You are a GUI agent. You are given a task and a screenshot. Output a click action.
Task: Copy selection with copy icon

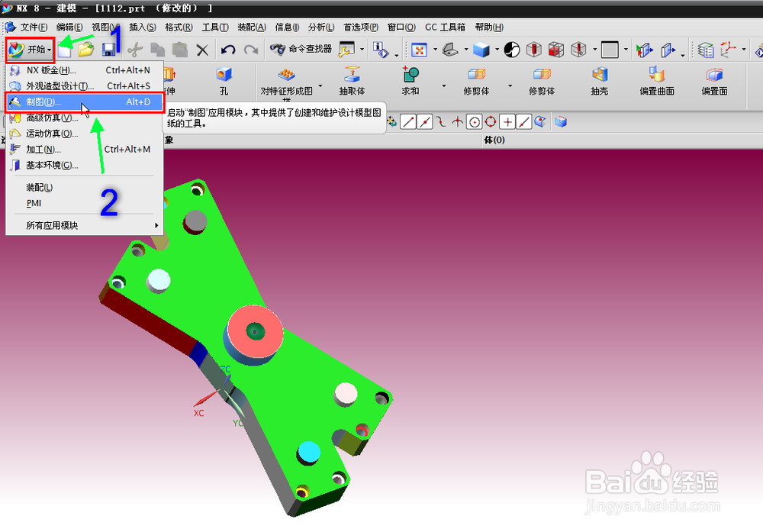157,50
